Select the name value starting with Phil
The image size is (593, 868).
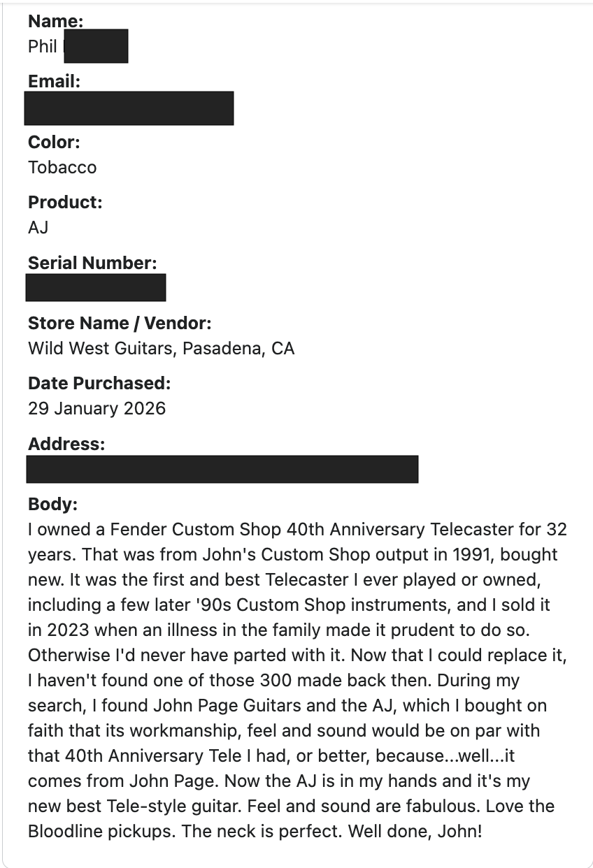(x=78, y=46)
